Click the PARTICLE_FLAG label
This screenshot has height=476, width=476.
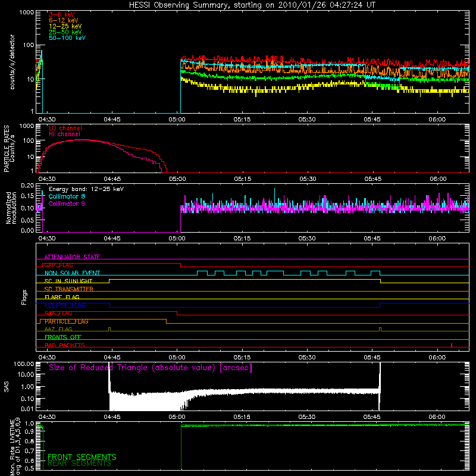[67, 321]
